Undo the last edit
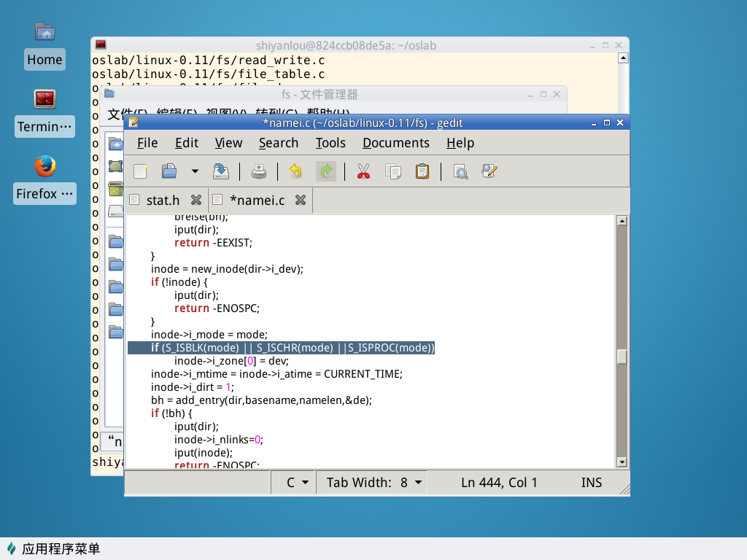Viewport: 747px width, 560px height. tap(295, 171)
